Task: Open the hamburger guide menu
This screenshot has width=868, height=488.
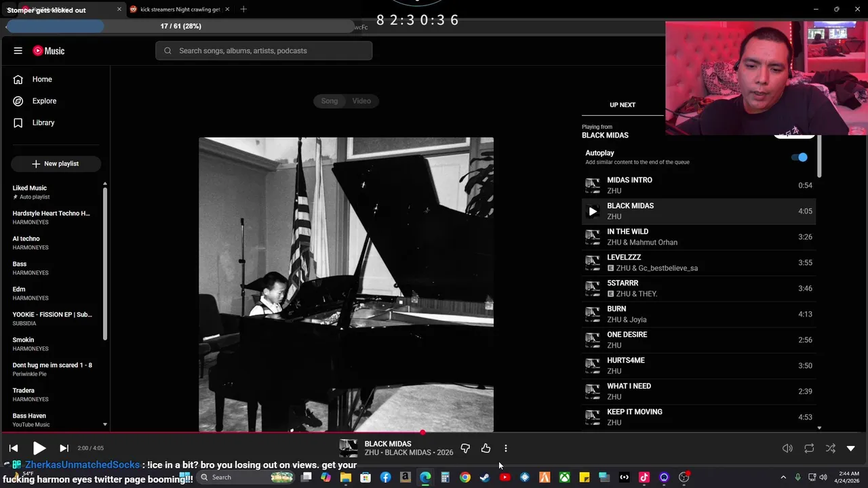Action: [x=18, y=51]
